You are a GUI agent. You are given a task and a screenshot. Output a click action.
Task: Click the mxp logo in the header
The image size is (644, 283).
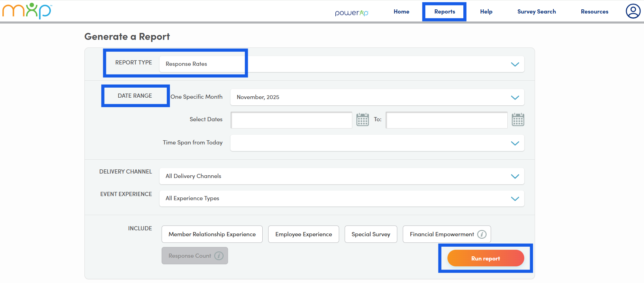(x=27, y=11)
